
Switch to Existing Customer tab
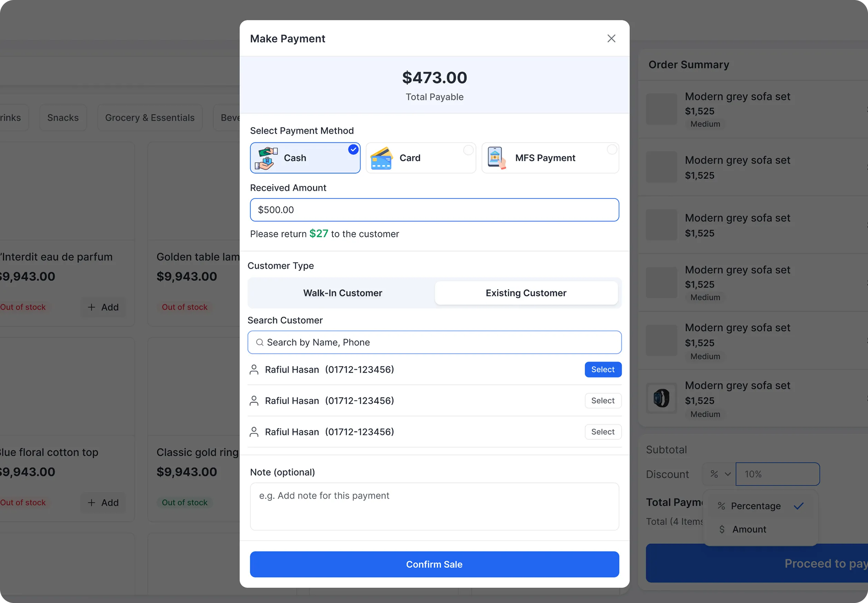coord(526,293)
